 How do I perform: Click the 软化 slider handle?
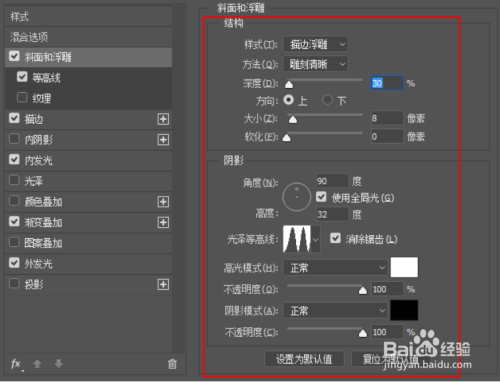tap(287, 137)
